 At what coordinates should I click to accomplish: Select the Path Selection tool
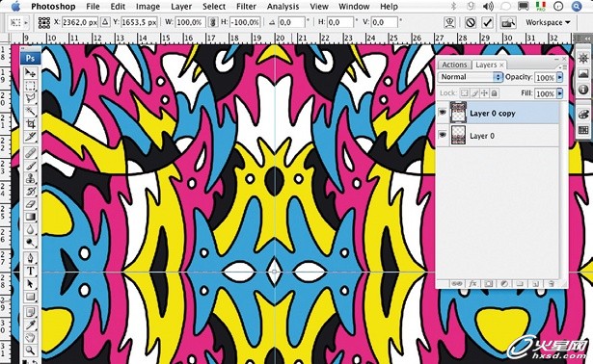click(30, 284)
